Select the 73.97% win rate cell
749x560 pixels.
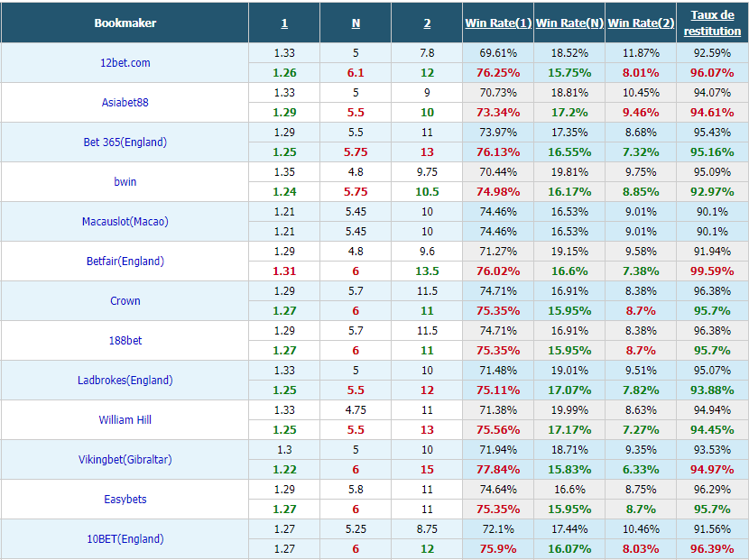498,133
